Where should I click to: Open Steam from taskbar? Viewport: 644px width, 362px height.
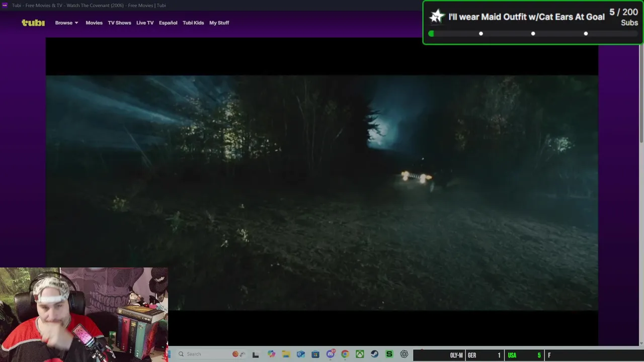pyautogui.click(x=374, y=354)
